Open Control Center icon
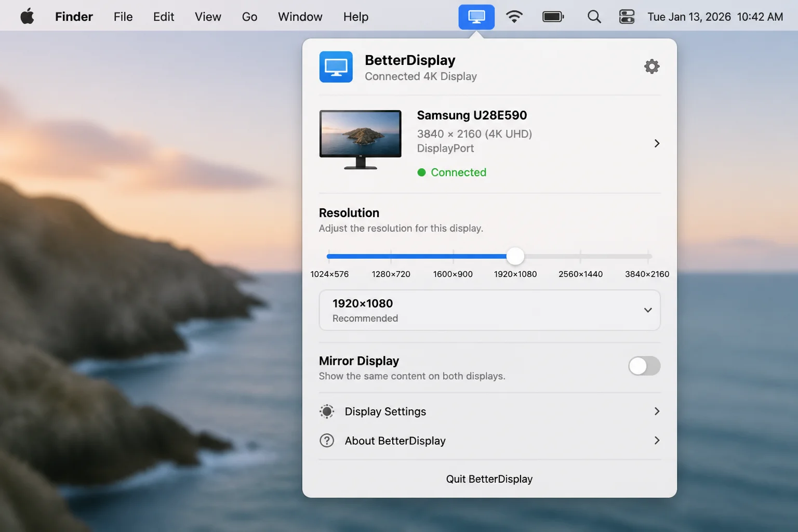The width and height of the screenshot is (798, 532). coord(627,17)
